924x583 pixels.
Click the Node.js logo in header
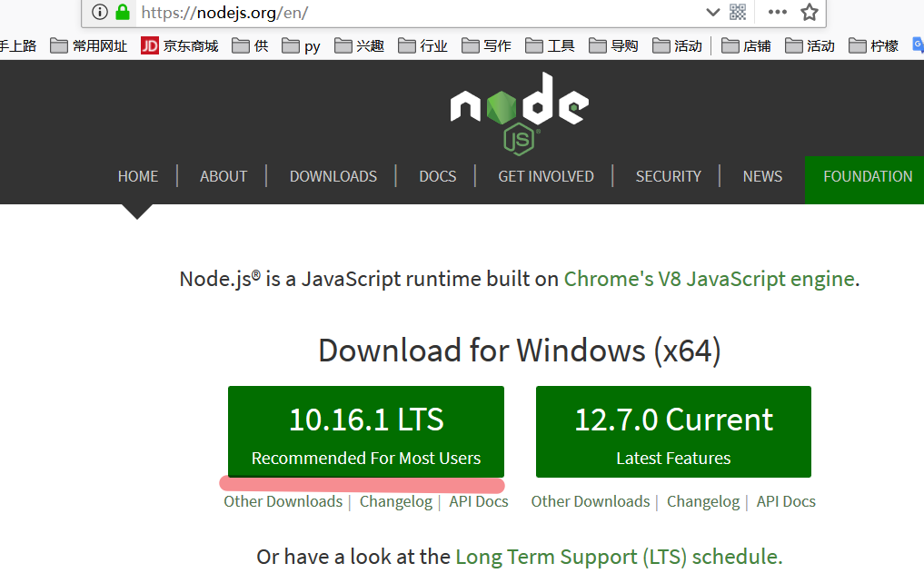point(519,111)
